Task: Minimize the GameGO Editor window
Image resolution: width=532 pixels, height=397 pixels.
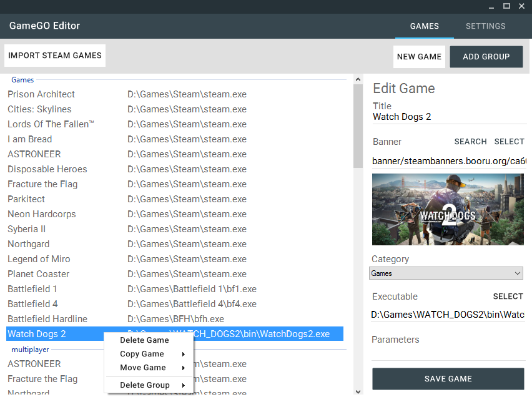Action: (491, 6)
